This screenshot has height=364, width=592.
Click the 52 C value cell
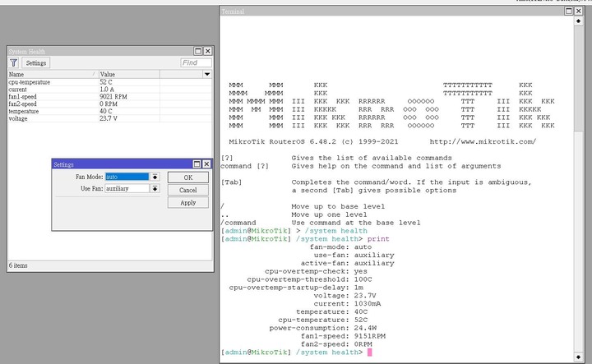129,82
